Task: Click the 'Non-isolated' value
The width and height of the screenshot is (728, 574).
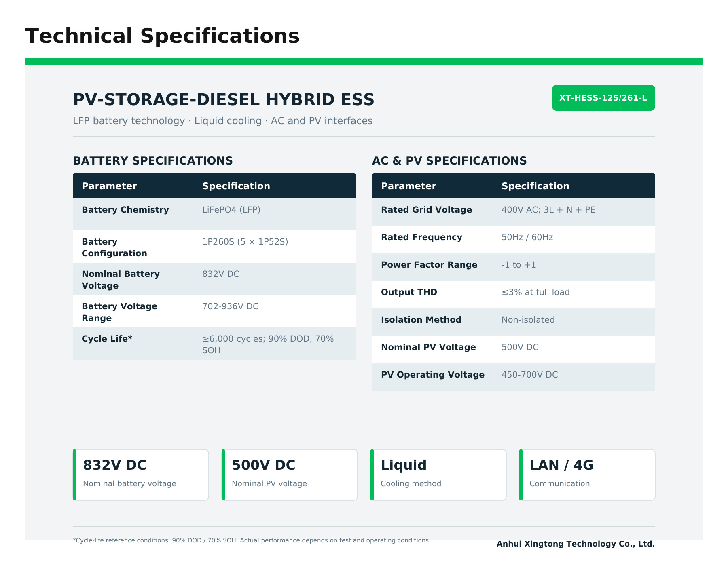Action: (528, 320)
